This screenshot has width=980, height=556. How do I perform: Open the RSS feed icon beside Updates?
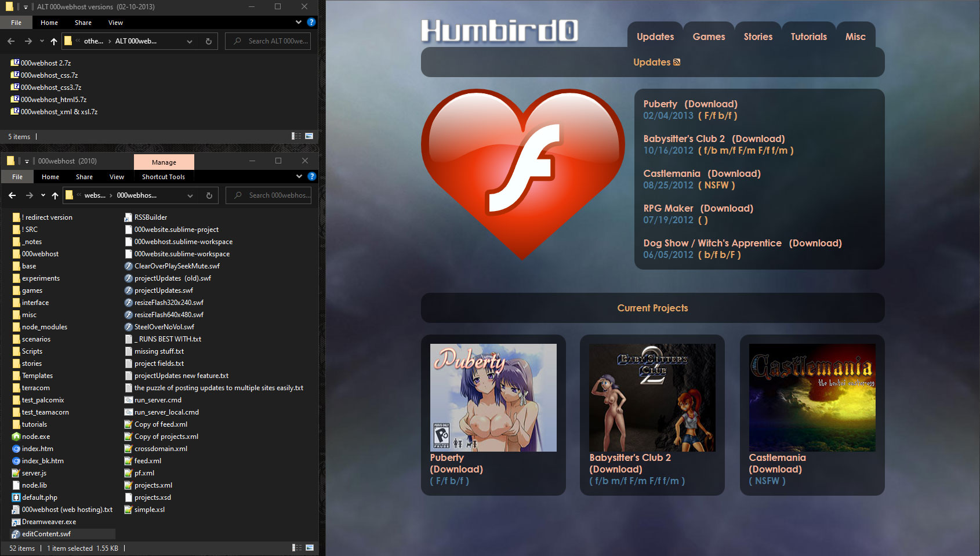pyautogui.click(x=676, y=62)
